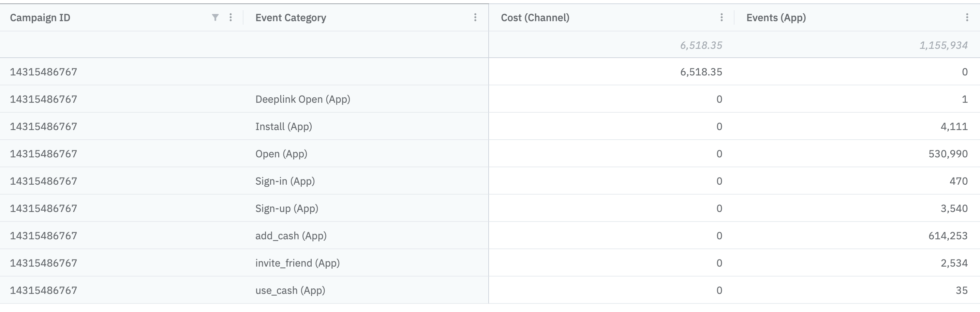Sort by Event Category column header
This screenshot has height=312, width=980.
click(291, 18)
